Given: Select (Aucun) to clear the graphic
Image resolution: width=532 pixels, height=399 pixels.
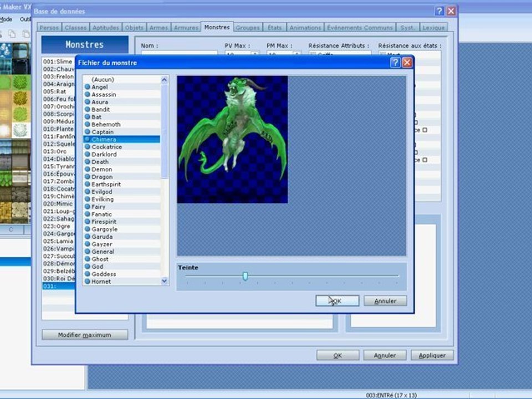Looking at the screenshot, I should tap(122, 79).
